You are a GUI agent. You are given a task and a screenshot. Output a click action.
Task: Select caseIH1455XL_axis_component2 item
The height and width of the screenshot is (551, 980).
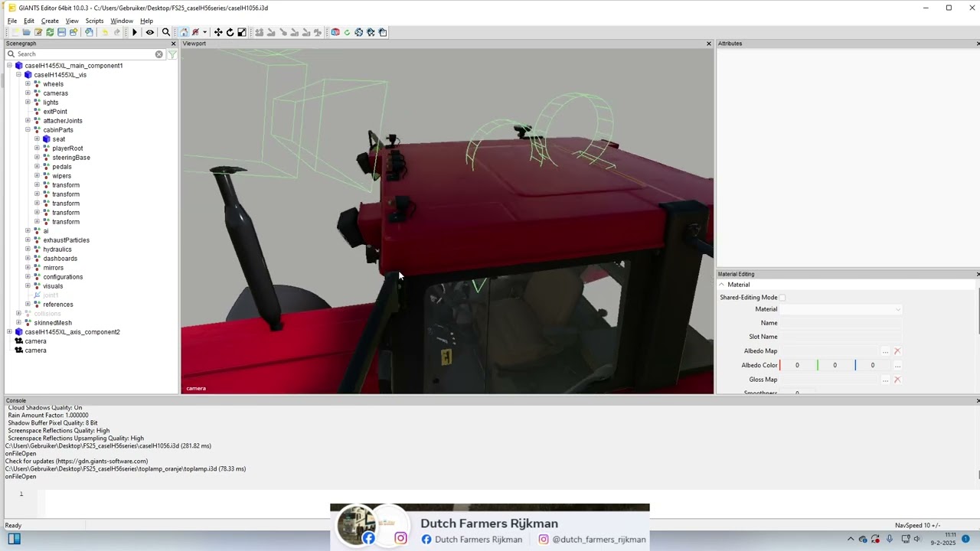tap(72, 332)
